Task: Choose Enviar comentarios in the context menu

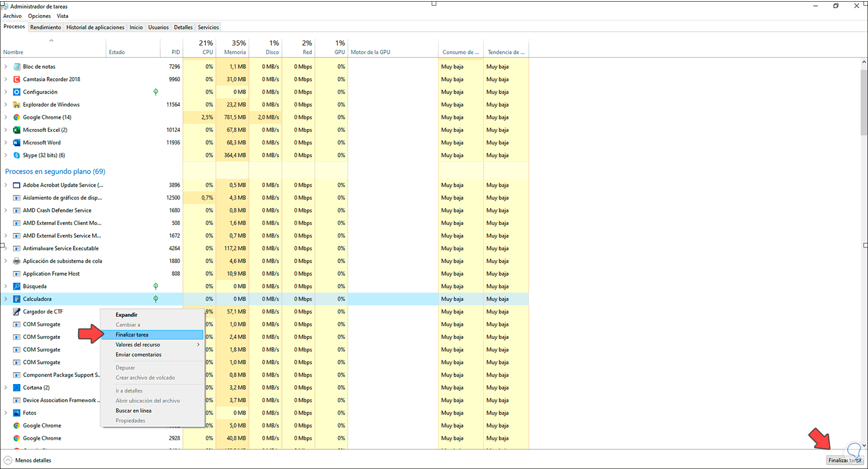Action: pyautogui.click(x=152, y=354)
